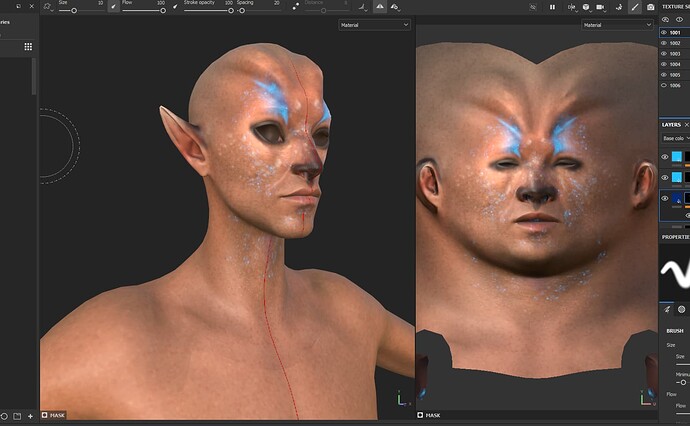Click the folder icon at bottom left
The image size is (690, 426).
[17, 416]
